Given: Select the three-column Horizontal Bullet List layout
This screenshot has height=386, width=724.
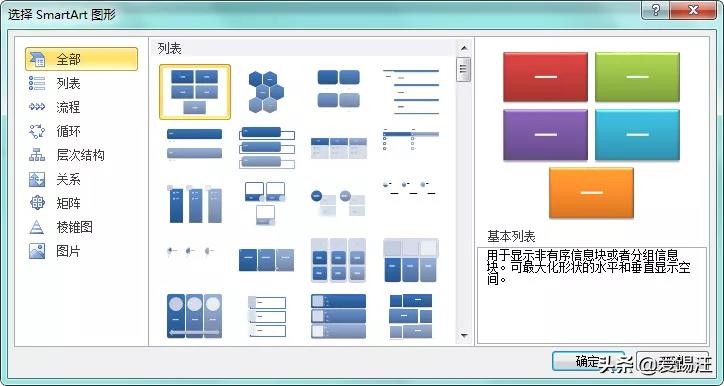Looking at the screenshot, I should click(338, 147).
